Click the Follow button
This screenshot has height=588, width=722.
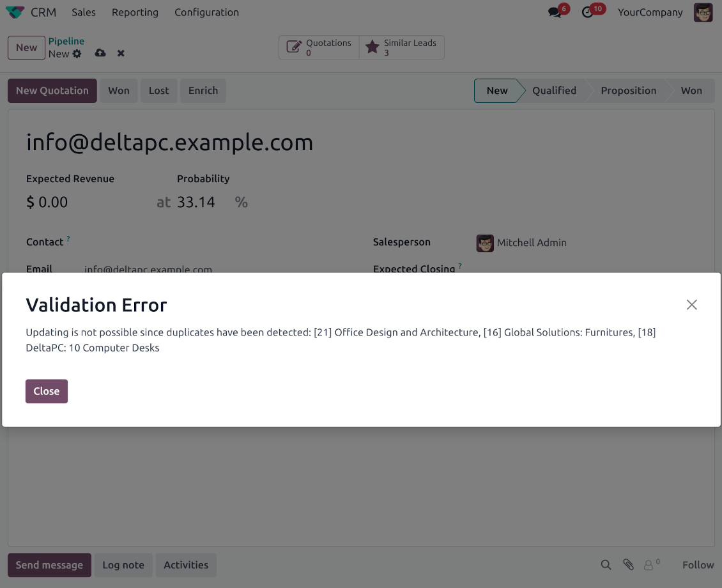coord(698,565)
